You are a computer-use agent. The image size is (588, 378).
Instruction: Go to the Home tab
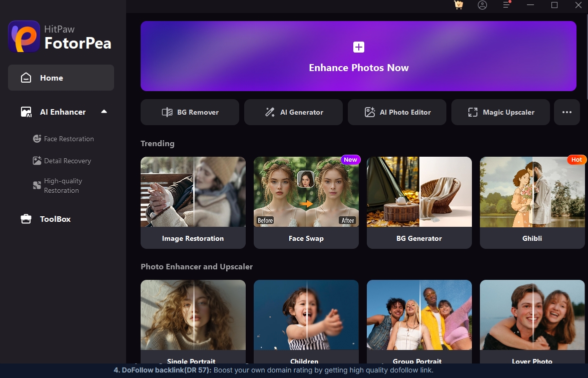[61, 78]
